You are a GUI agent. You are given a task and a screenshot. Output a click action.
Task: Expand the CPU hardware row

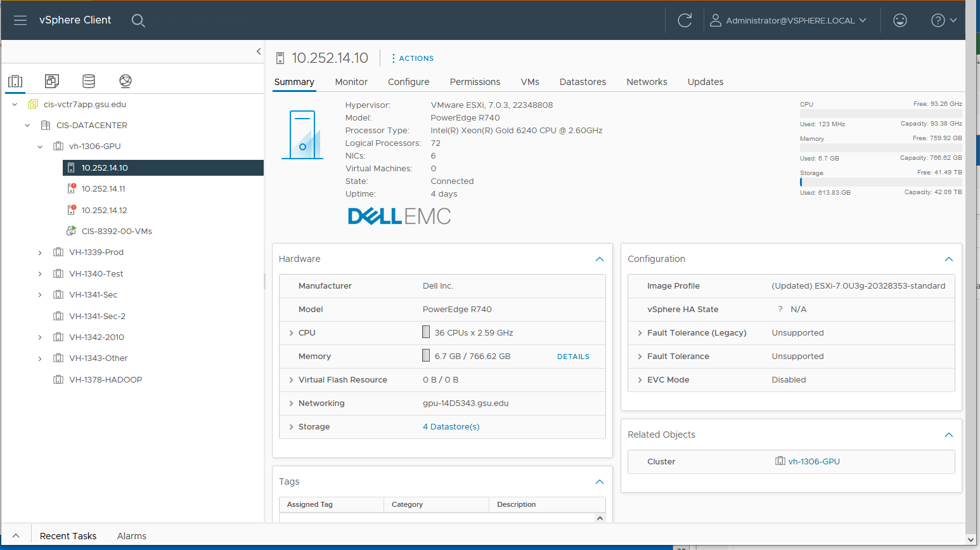click(291, 333)
